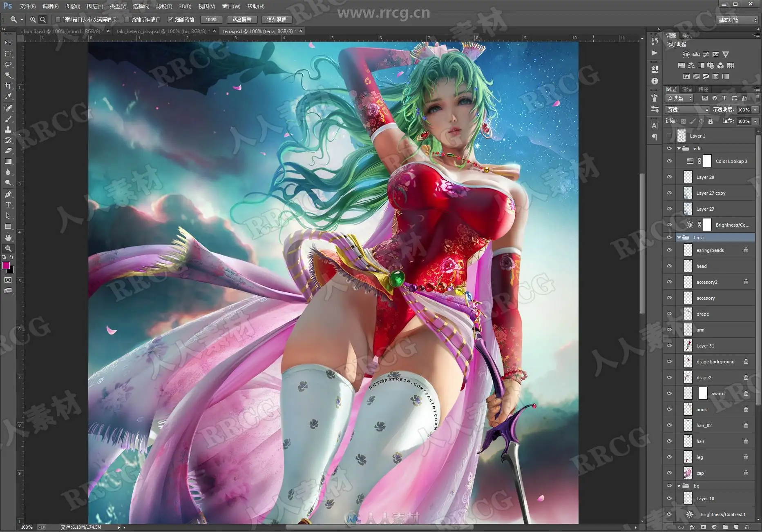Click the zoom out magnifier icon
This screenshot has width=762, height=532.
pos(43,20)
